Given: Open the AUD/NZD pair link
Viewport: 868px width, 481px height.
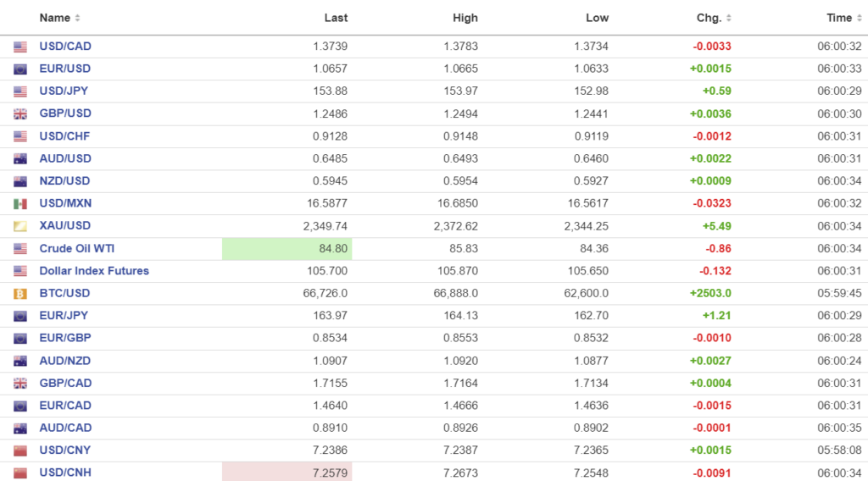Looking at the screenshot, I should pos(65,361).
